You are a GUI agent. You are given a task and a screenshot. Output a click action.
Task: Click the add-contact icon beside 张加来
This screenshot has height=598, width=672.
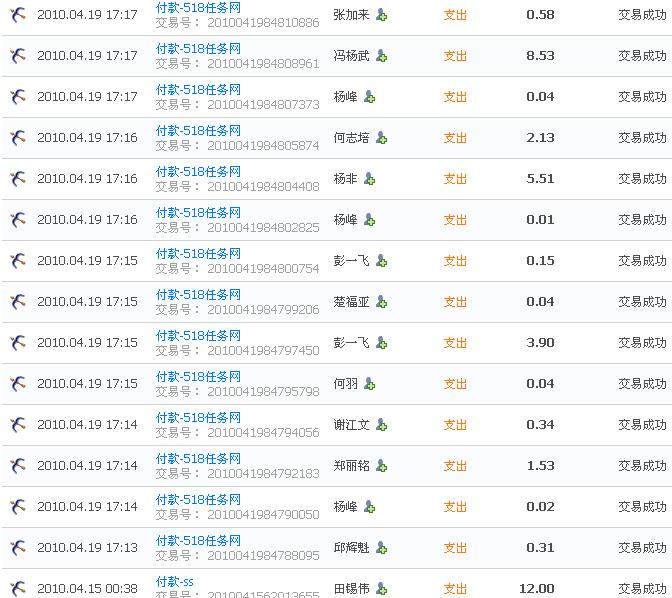382,15
